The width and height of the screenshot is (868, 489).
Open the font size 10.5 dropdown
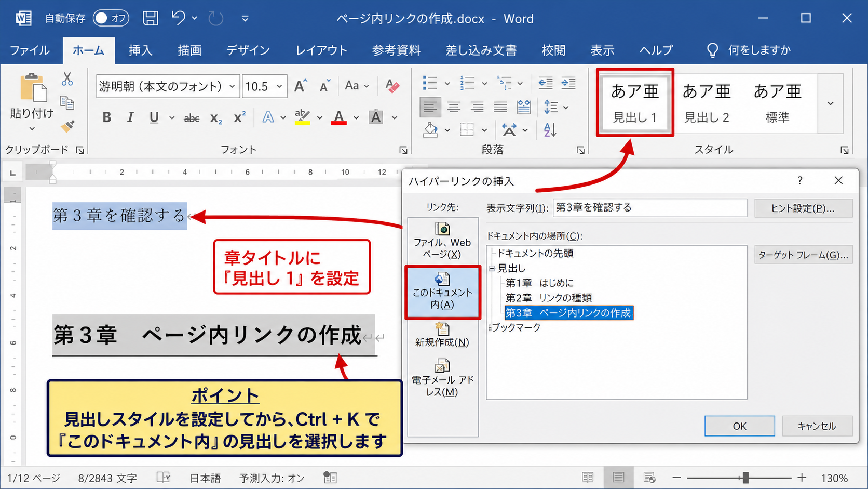click(279, 86)
